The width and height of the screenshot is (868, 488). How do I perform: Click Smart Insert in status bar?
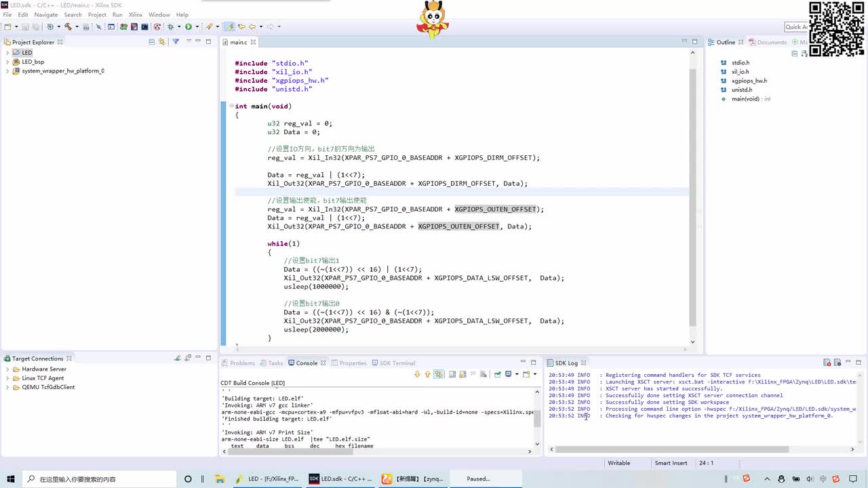point(671,463)
